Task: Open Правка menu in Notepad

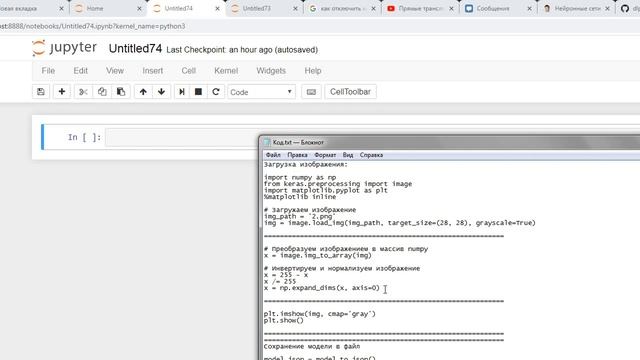Action: tap(297, 155)
